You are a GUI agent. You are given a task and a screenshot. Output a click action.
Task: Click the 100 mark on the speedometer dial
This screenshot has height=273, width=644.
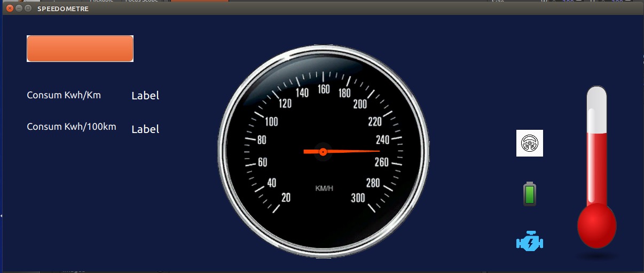271,122
